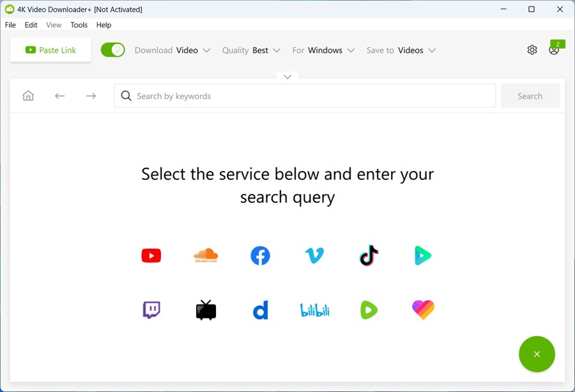Toggle the Smart Mode switch
575x392 pixels.
click(x=112, y=49)
